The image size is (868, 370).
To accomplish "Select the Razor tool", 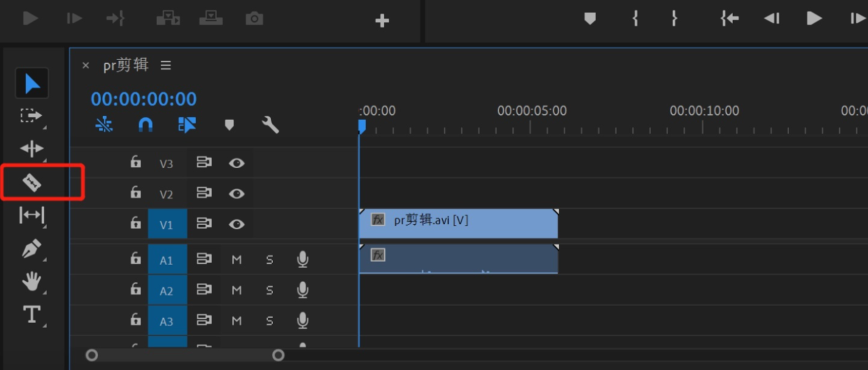I will [x=32, y=182].
